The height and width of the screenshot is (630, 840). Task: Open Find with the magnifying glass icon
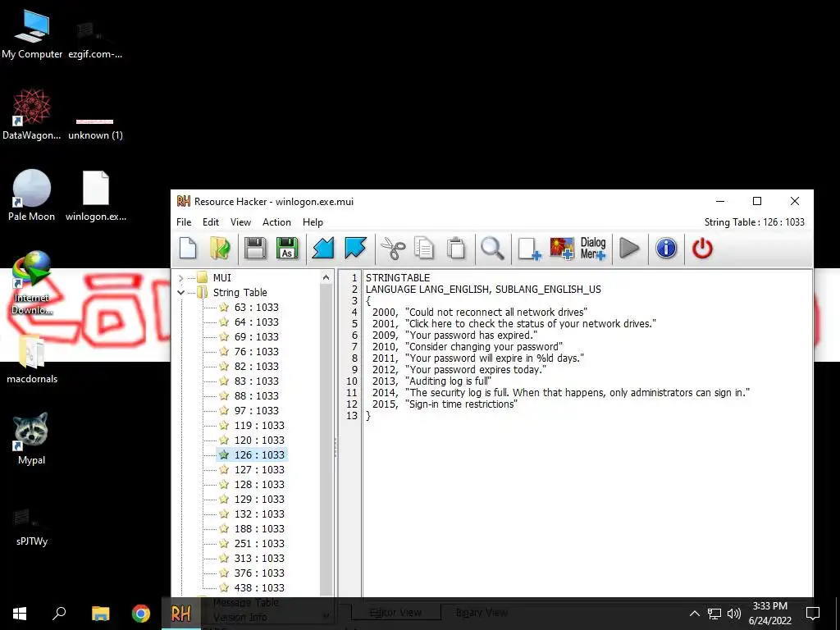click(x=492, y=249)
